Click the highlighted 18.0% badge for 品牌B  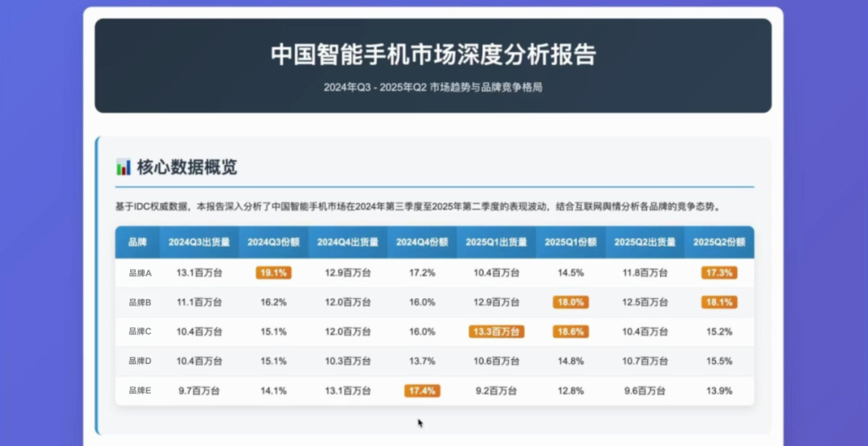pyautogui.click(x=571, y=302)
